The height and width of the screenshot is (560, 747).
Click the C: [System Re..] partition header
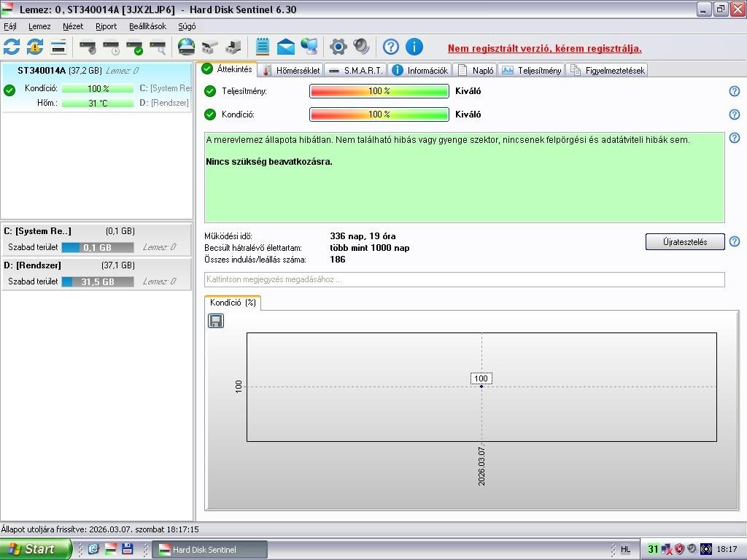(x=38, y=231)
